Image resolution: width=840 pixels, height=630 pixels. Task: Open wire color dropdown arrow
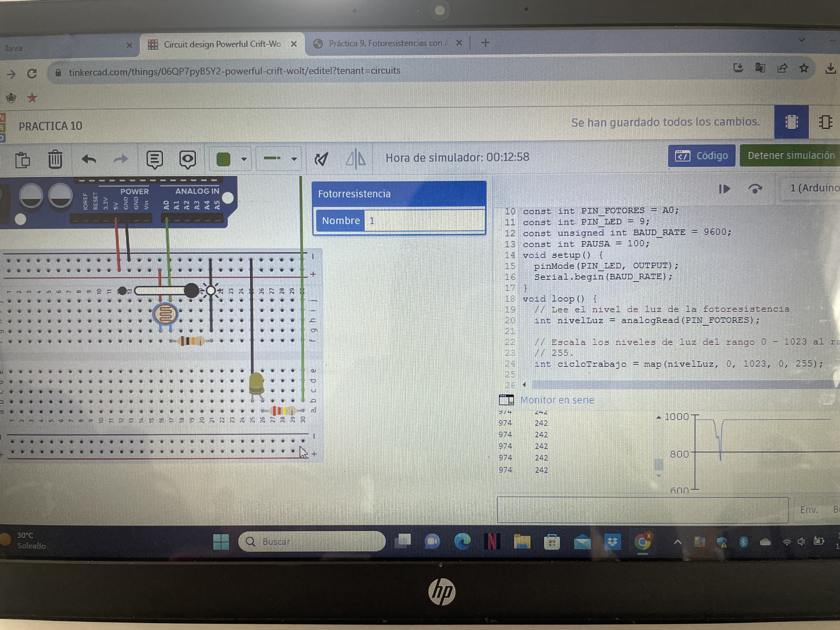tap(244, 159)
